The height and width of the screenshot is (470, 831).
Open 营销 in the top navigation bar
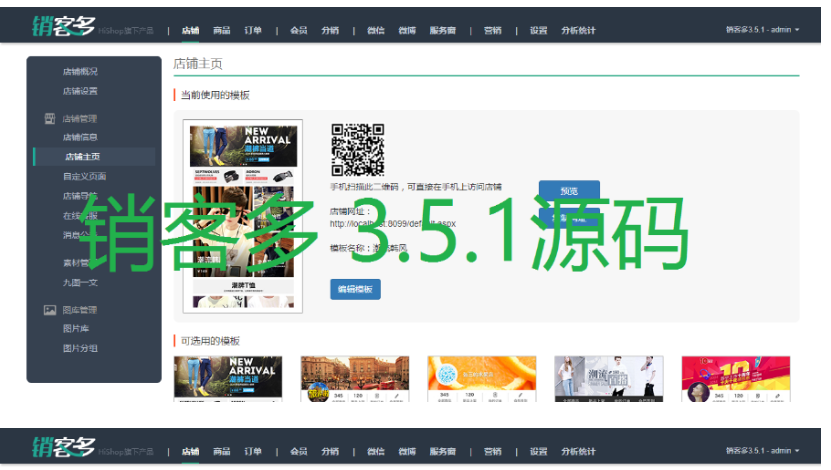pyautogui.click(x=492, y=30)
